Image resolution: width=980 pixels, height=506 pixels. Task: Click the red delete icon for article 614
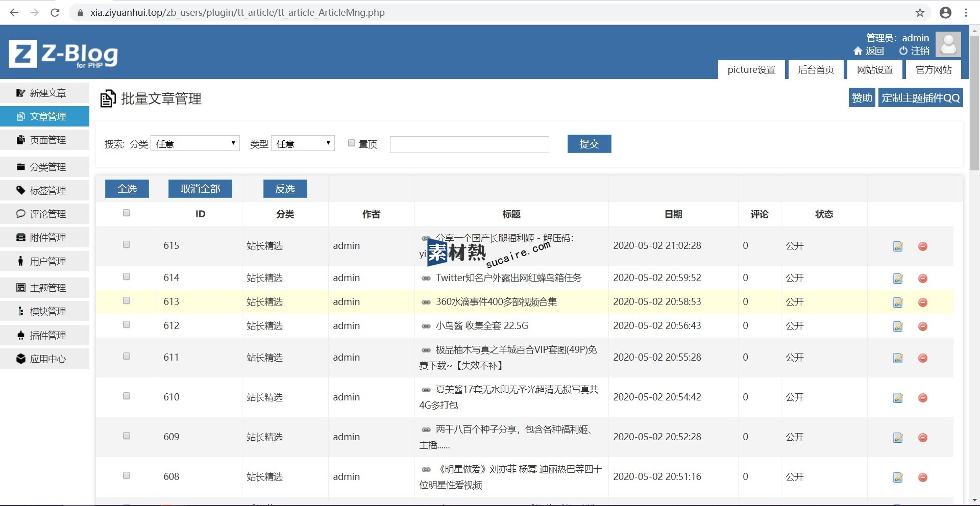tap(922, 279)
